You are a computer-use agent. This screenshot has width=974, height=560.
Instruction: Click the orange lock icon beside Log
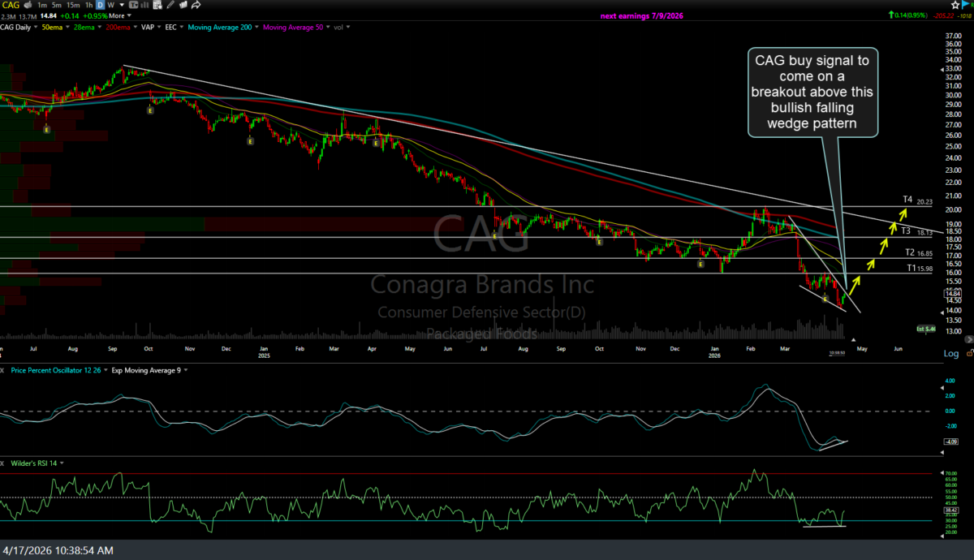point(969,354)
